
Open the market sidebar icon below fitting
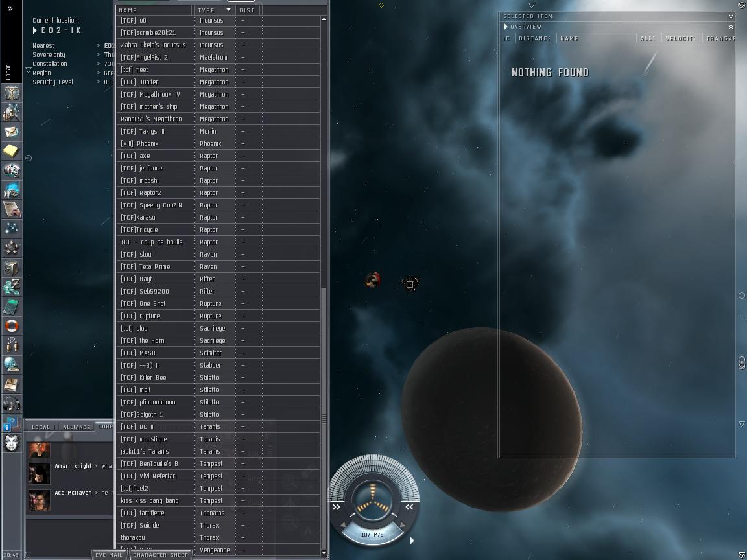12,189
